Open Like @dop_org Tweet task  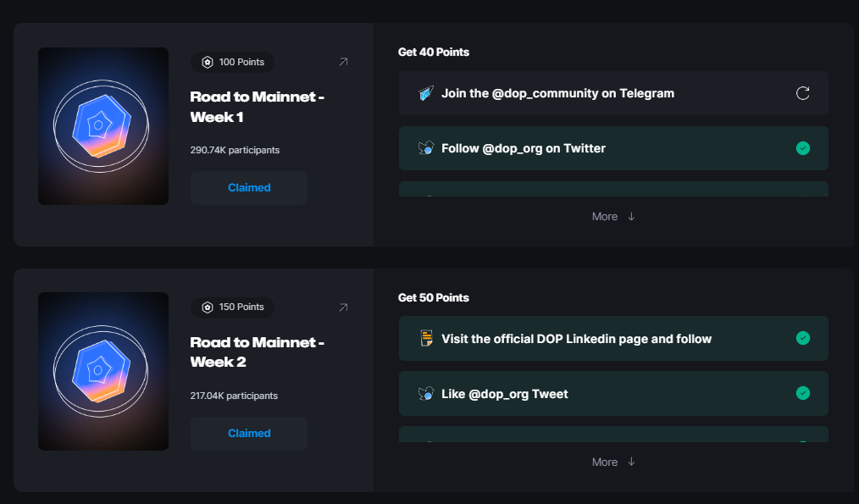pos(613,393)
